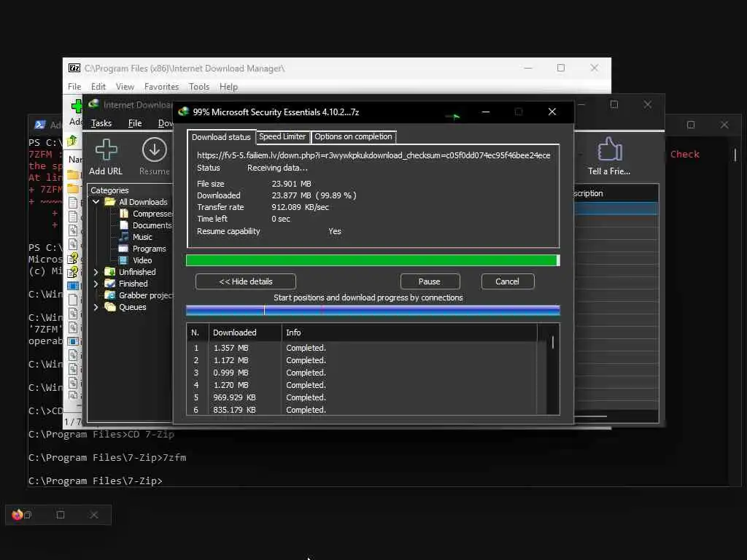Select the Music category

click(x=142, y=237)
